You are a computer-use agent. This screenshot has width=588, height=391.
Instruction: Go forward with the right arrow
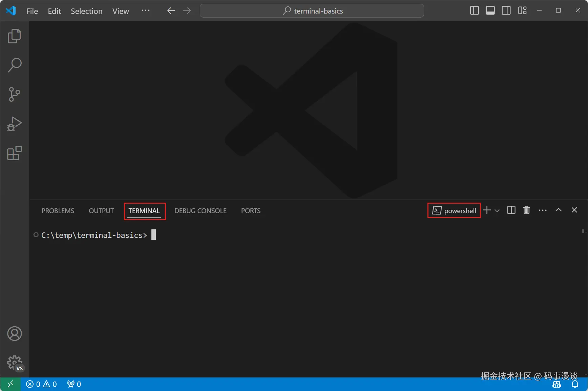[187, 11]
